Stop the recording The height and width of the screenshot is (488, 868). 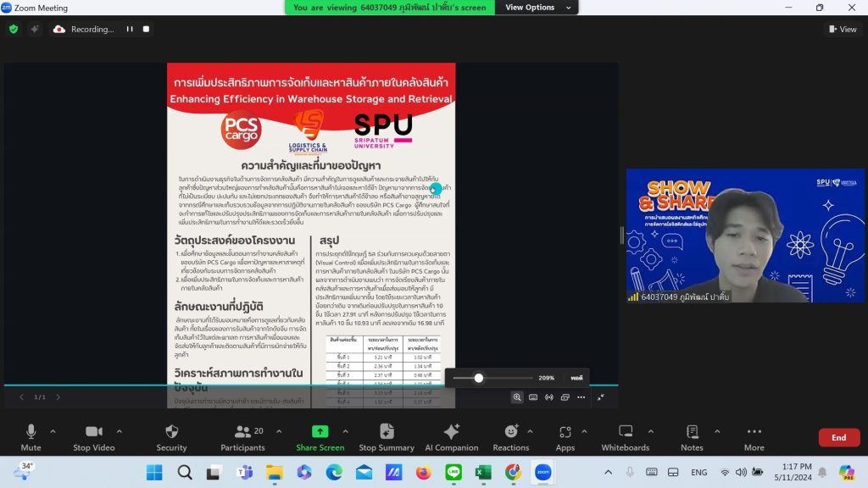146,29
